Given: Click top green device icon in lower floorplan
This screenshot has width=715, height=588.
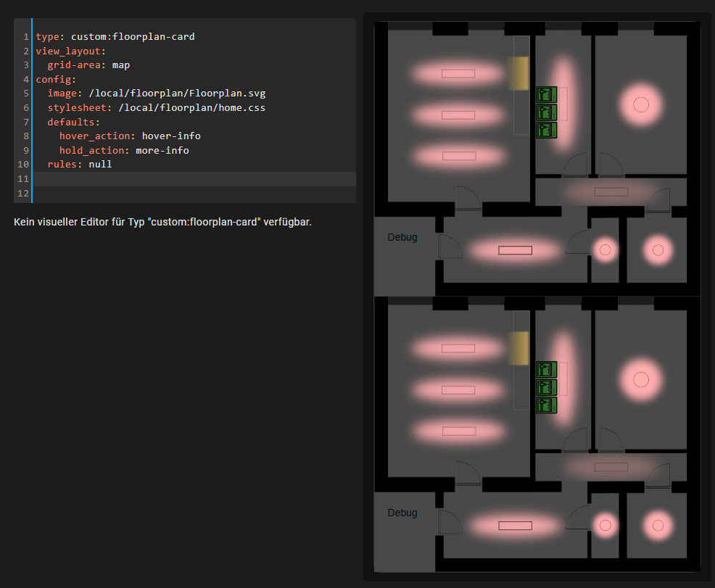Looking at the screenshot, I should pyautogui.click(x=546, y=369).
